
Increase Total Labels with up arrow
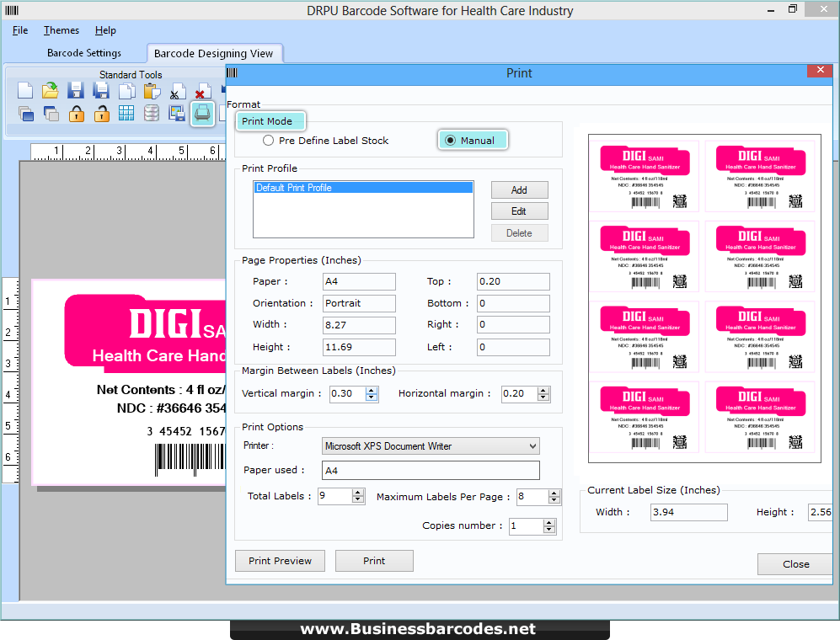click(x=358, y=493)
